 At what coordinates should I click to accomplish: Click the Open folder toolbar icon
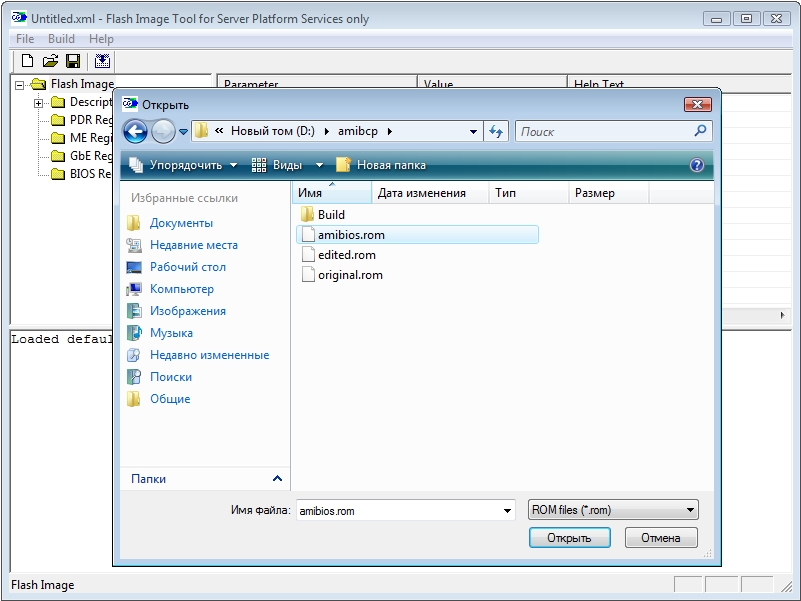point(50,61)
